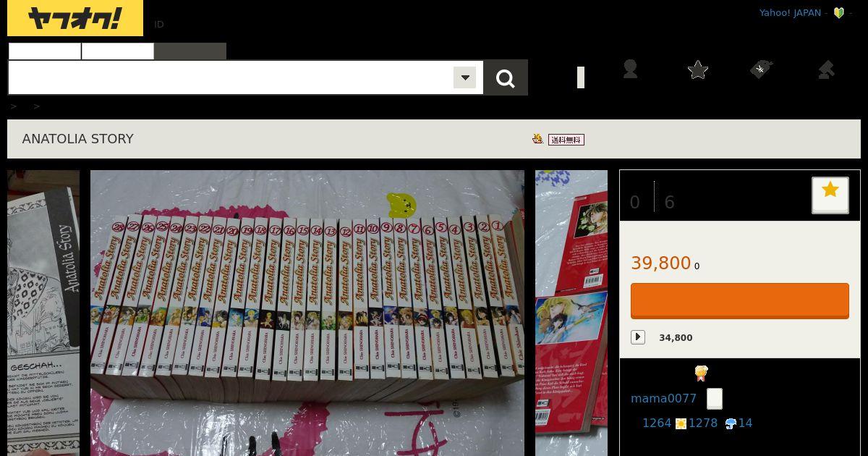Select the dark gray tab above search box
This screenshot has height=456, width=868.
pos(190,51)
